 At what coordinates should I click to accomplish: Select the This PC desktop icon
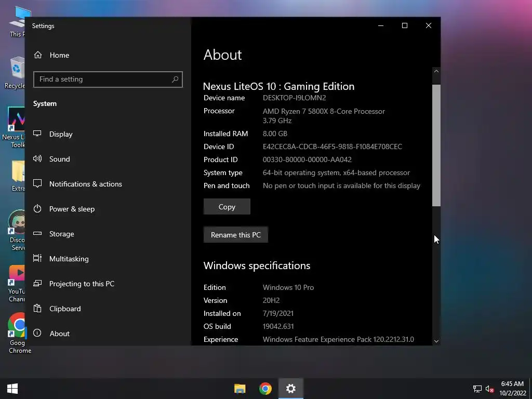pyautogui.click(x=18, y=22)
